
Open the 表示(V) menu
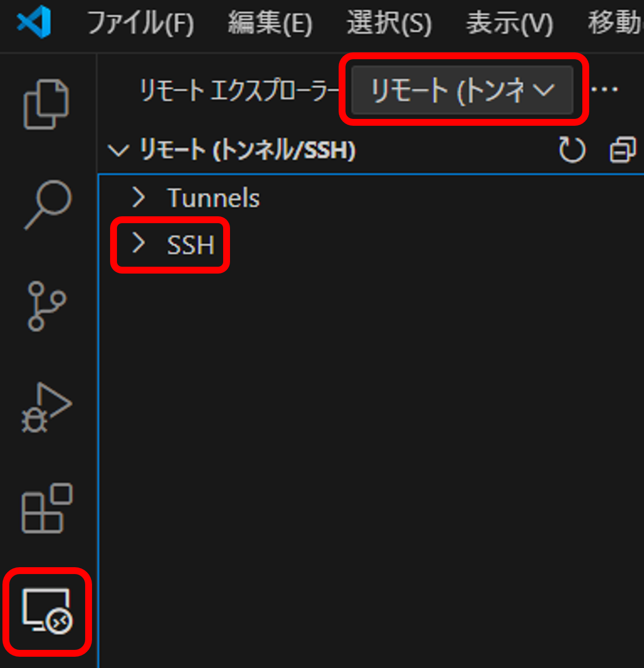coord(509,23)
